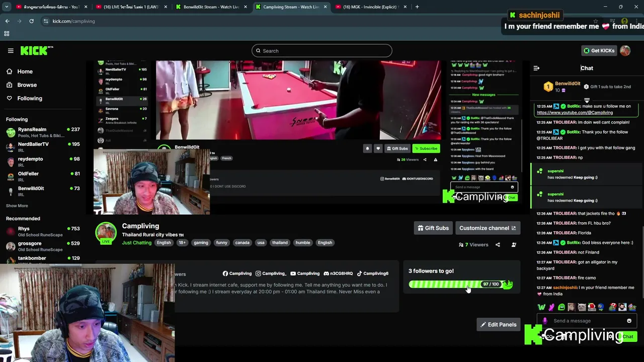Screen dimensions: 644x362
Task: Click the Campliving channel avatar with LIVE badge
Action: tap(106, 233)
